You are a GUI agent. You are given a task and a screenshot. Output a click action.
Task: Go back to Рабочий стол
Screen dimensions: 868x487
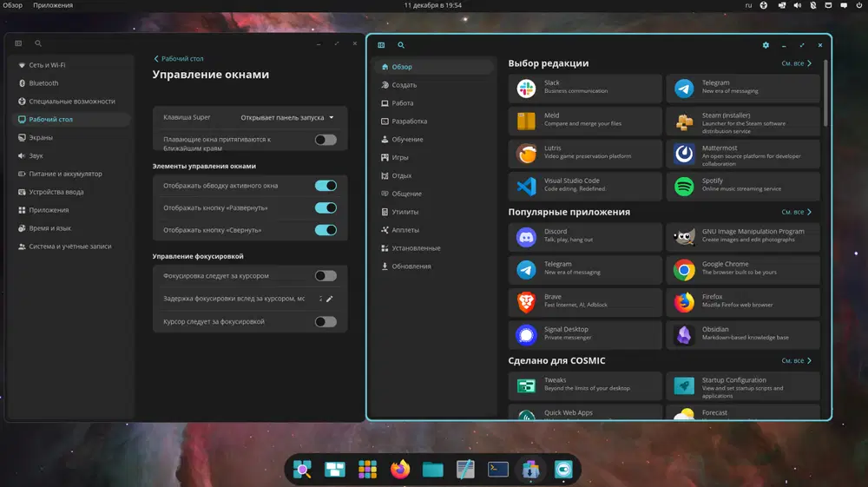[x=178, y=59]
